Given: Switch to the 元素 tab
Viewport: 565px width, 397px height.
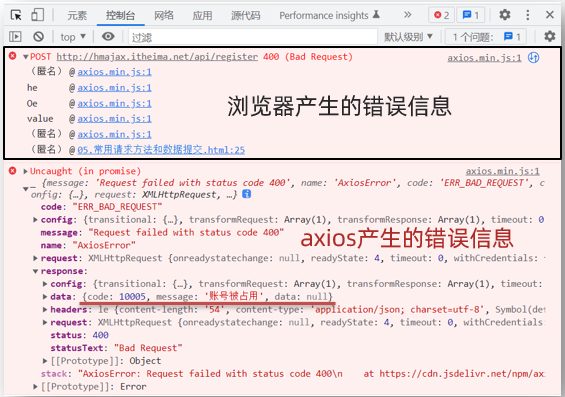Looking at the screenshot, I should [x=77, y=15].
